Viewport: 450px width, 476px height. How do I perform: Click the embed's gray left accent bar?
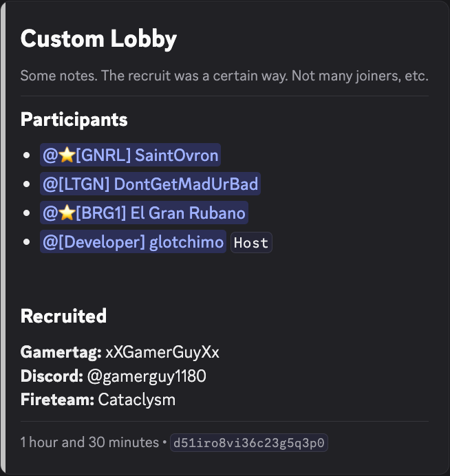3,238
